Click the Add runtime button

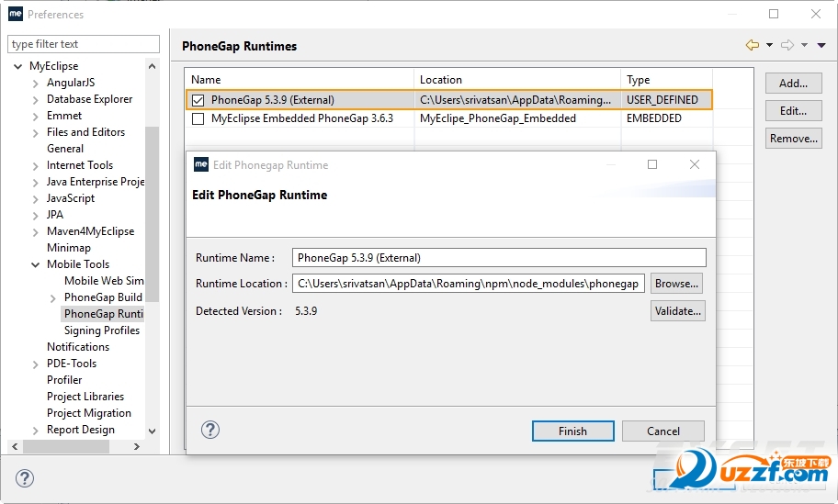point(793,84)
